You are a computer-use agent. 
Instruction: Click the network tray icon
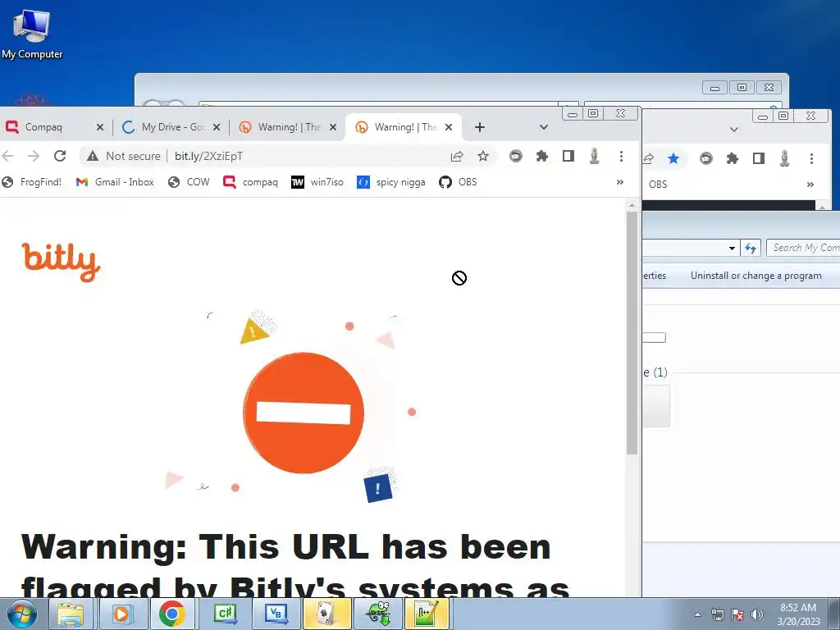[717, 614]
